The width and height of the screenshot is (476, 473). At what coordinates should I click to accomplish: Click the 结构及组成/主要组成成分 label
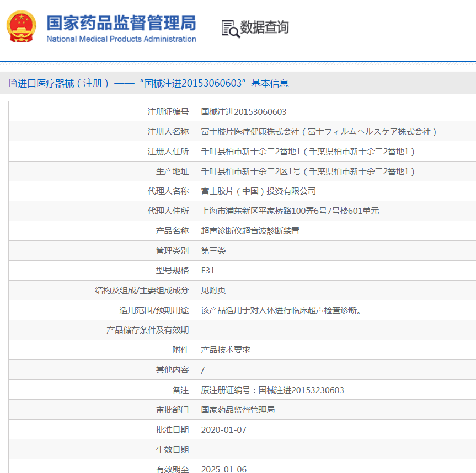coord(142,291)
